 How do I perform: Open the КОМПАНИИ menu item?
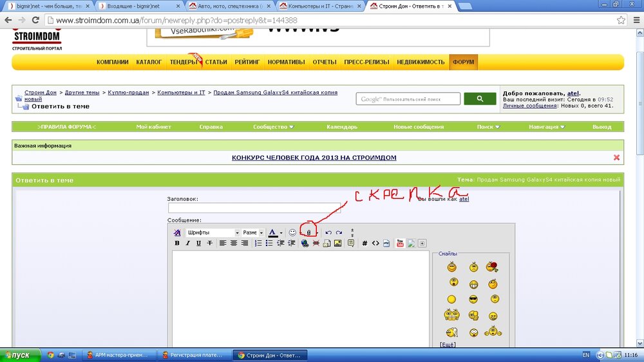point(113,62)
